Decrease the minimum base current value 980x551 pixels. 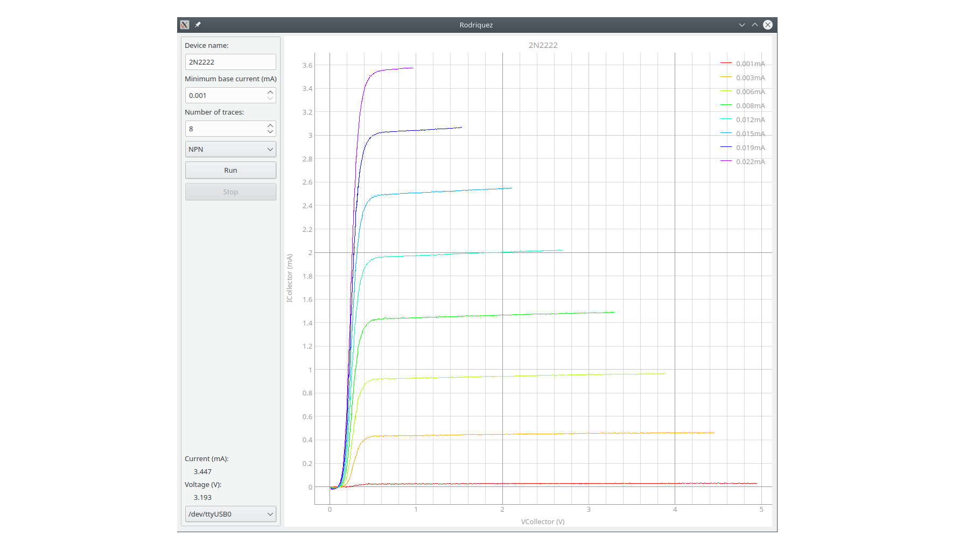pos(270,98)
